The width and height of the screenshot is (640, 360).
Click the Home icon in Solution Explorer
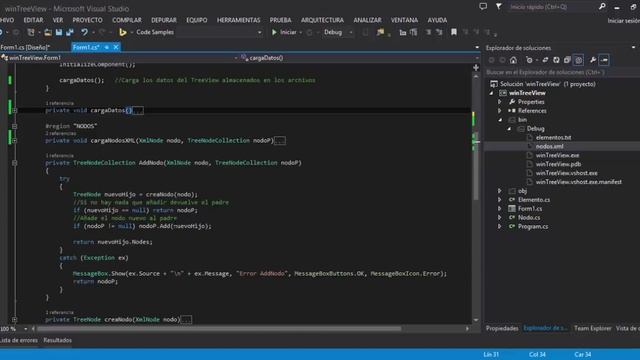tap(513, 60)
